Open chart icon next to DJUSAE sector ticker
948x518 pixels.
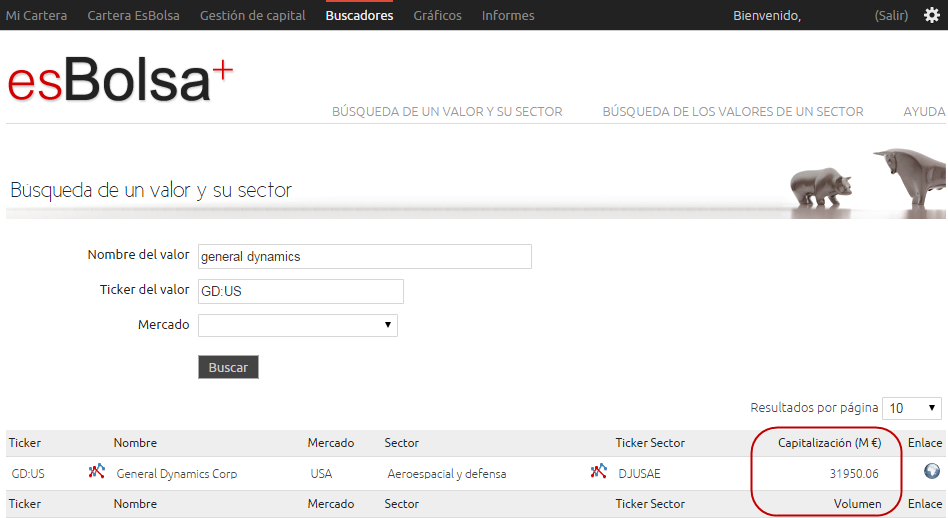click(x=599, y=471)
